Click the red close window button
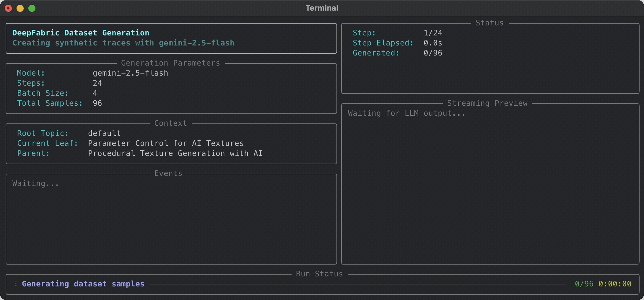 (9, 8)
